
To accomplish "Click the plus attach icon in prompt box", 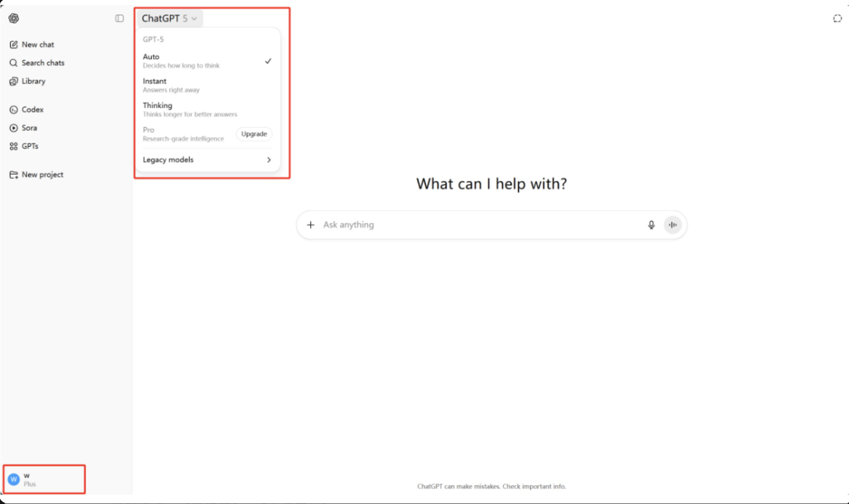I will [x=311, y=225].
